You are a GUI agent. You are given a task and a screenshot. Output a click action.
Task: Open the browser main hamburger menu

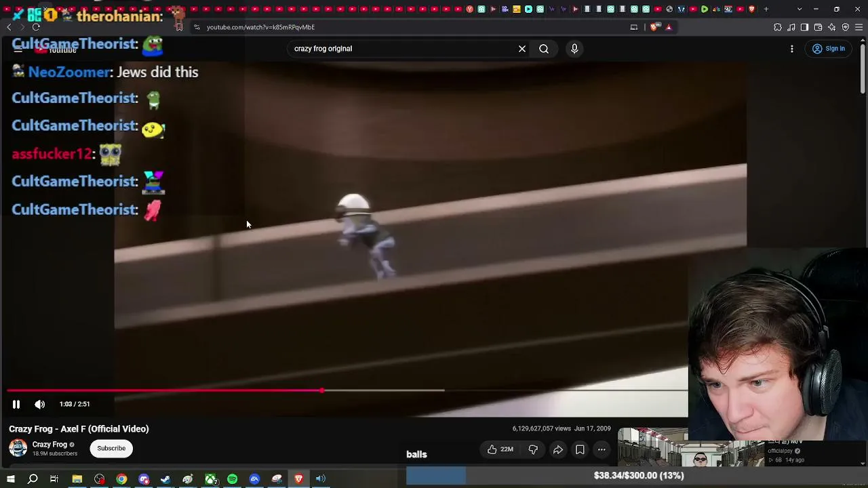[x=859, y=27]
